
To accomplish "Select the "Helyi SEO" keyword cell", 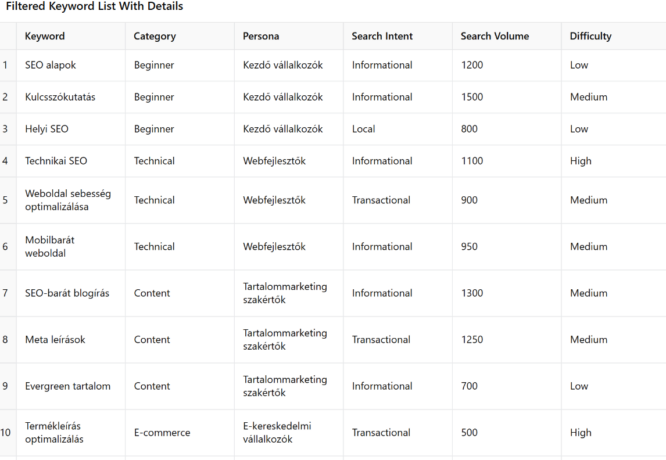I will (x=47, y=129).
